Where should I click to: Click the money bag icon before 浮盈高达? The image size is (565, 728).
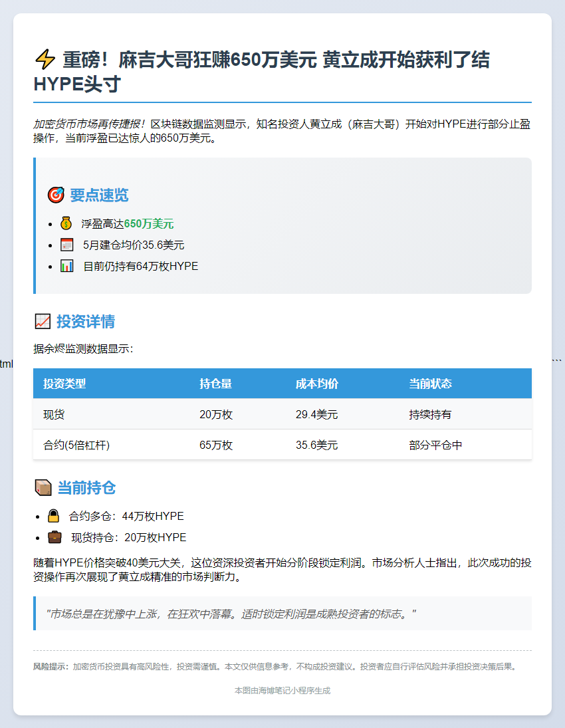(66, 223)
